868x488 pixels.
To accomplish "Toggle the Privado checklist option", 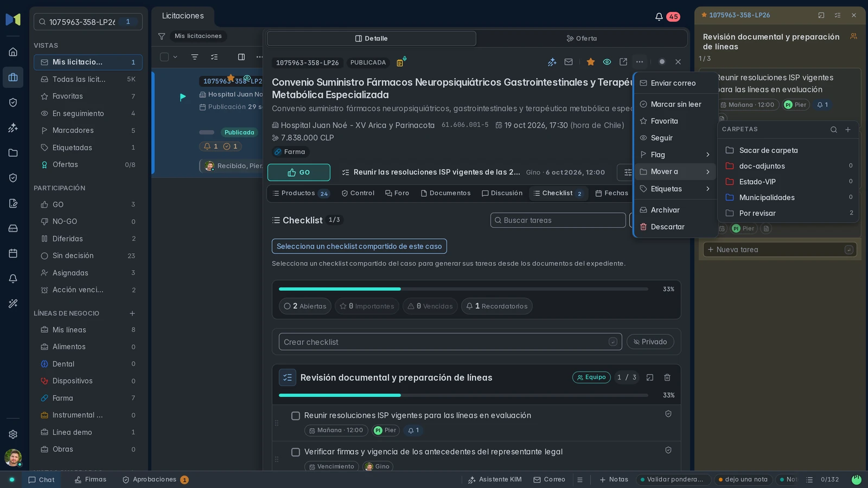I will click(650, 342).
